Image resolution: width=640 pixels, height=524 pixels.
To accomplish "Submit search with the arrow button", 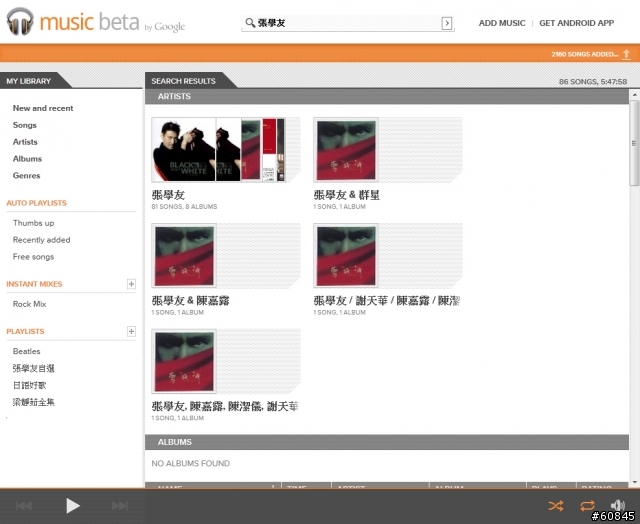I will tap(447, 23).
